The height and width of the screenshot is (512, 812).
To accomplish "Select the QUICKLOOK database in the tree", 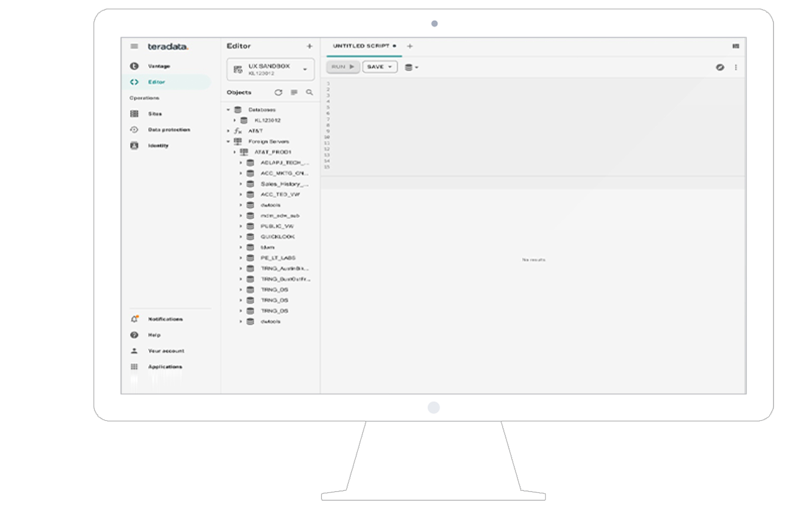I will coord(278,237).
